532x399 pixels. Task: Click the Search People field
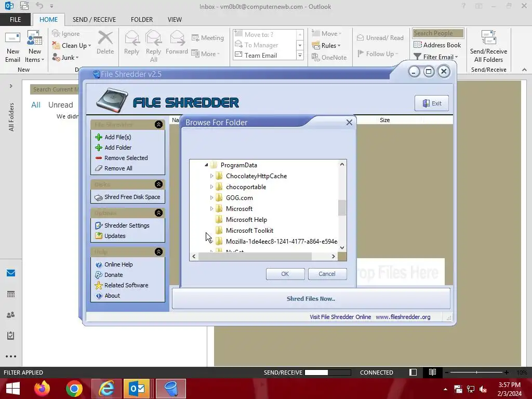(437, 33)
